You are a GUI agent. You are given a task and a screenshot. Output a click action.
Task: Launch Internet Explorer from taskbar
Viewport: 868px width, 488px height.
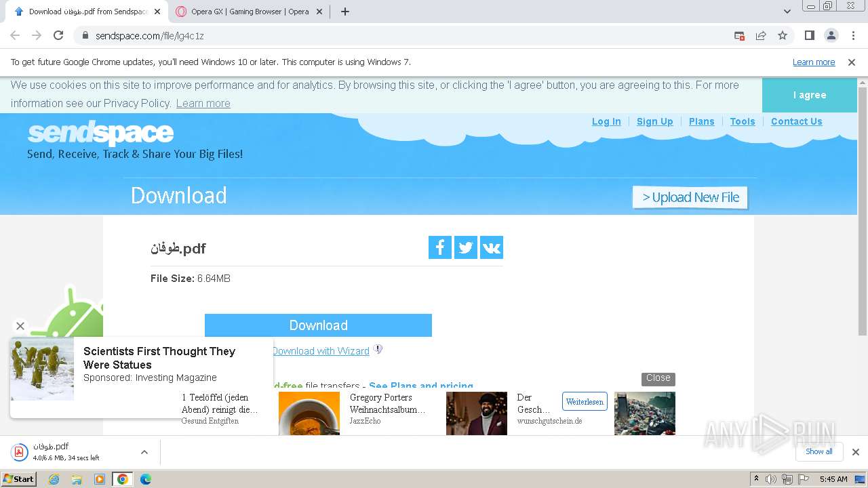(54, 479)
